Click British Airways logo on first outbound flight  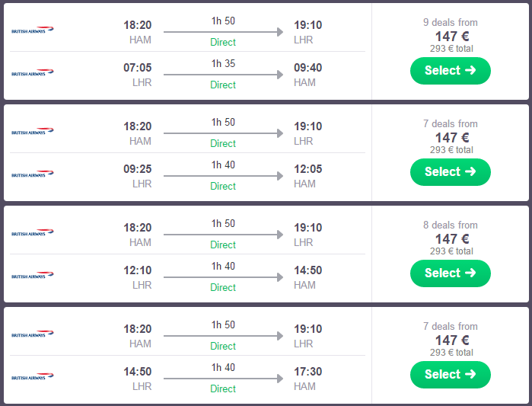(33, 30)
